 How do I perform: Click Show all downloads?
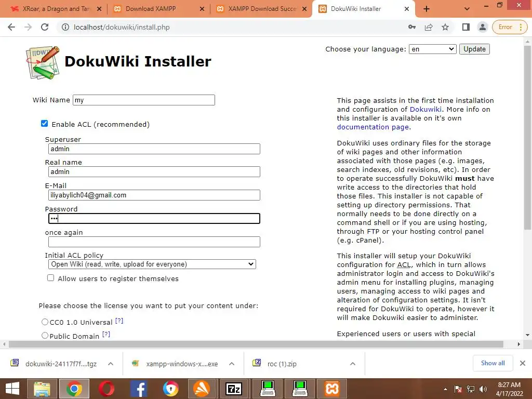coord(493,363)
